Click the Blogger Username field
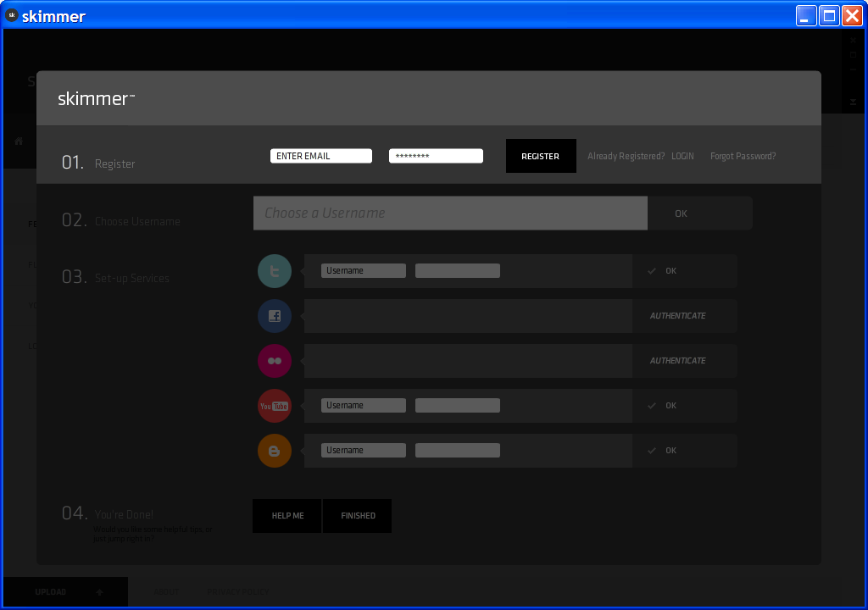This screenshot has width=868, height=610. [x=363, y=450]
